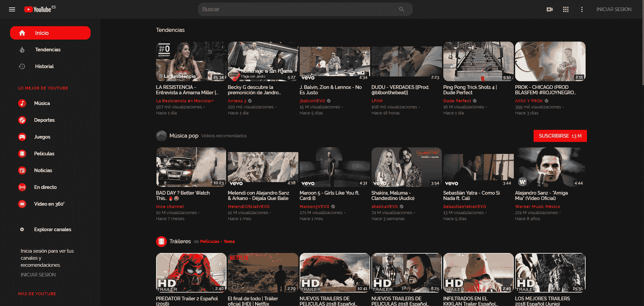Play the PROK - CHICAGO thumbnail
This screenshot has height=306, width=644.
[550, 61]
